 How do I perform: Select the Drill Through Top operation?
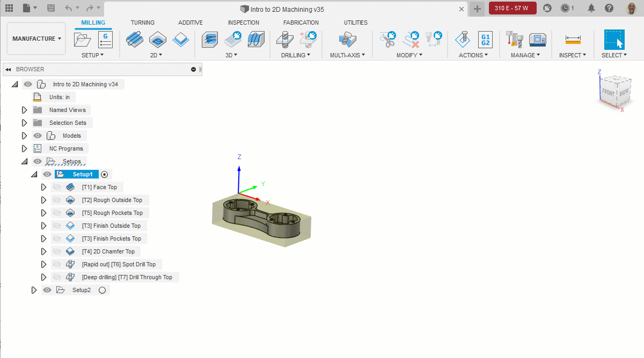[127, 277]
